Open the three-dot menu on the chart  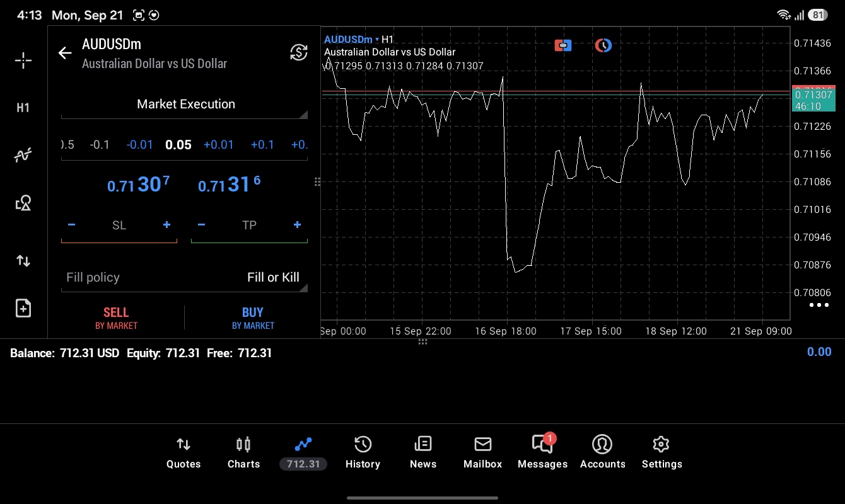(819, 305)
